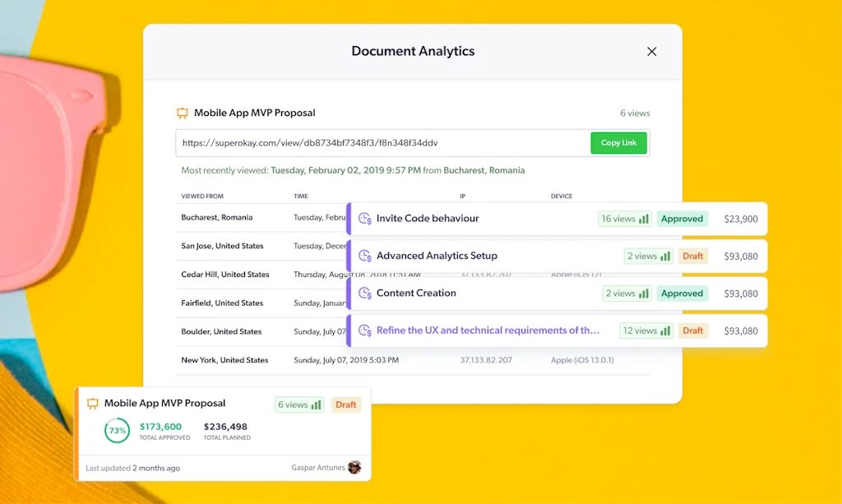Image resolution: width=842 pixels, height=504 pixels.
Task: Click Apple (iOS 13.0.1) device cell
Action: [582, 360]
